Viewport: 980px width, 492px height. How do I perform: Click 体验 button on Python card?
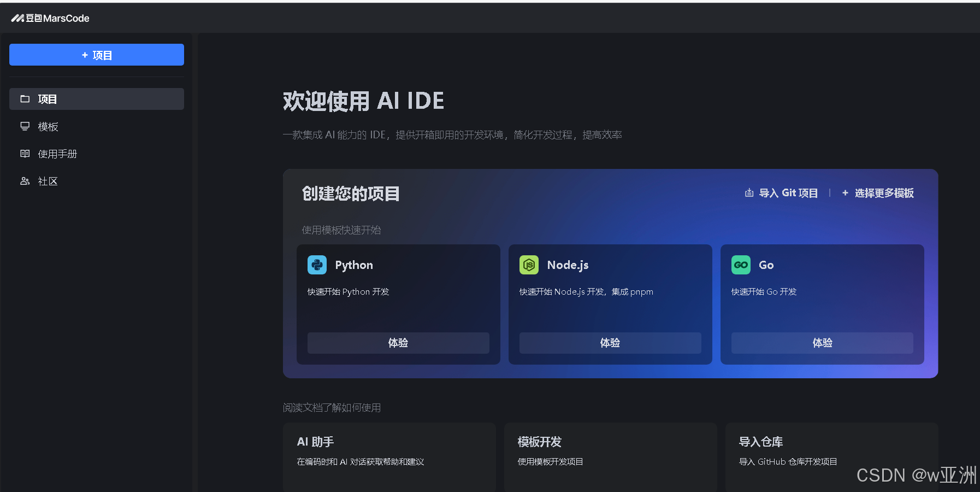[x=398, y=343]
